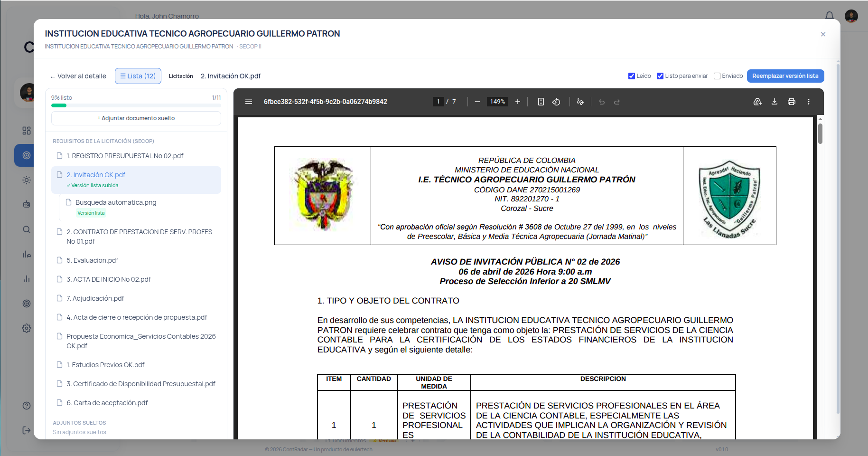Toggle the Listo para enviar checkbox
This screenshot has height=456, width=868.
point(660,76)
